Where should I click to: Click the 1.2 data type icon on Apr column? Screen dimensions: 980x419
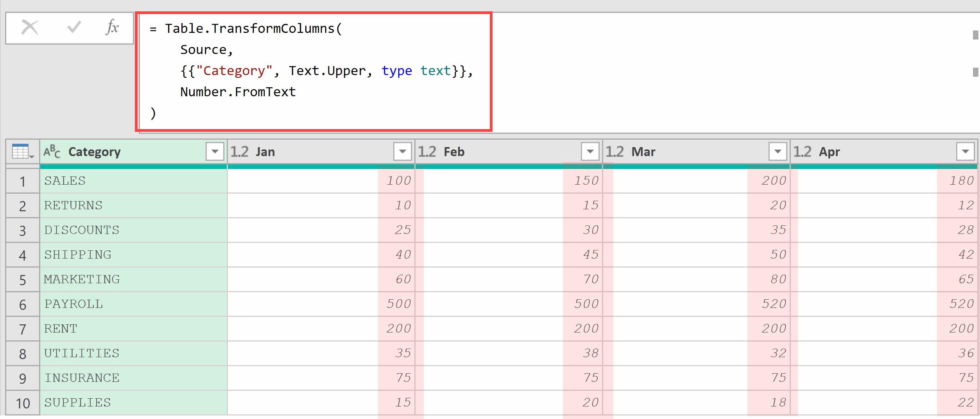click(802, 152)
